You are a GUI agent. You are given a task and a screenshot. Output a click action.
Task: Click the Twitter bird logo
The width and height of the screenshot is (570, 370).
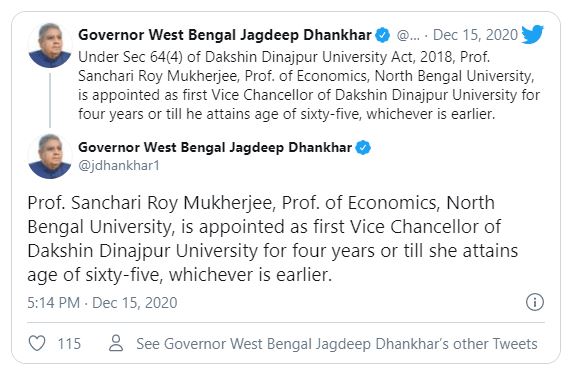pos(533,34)
